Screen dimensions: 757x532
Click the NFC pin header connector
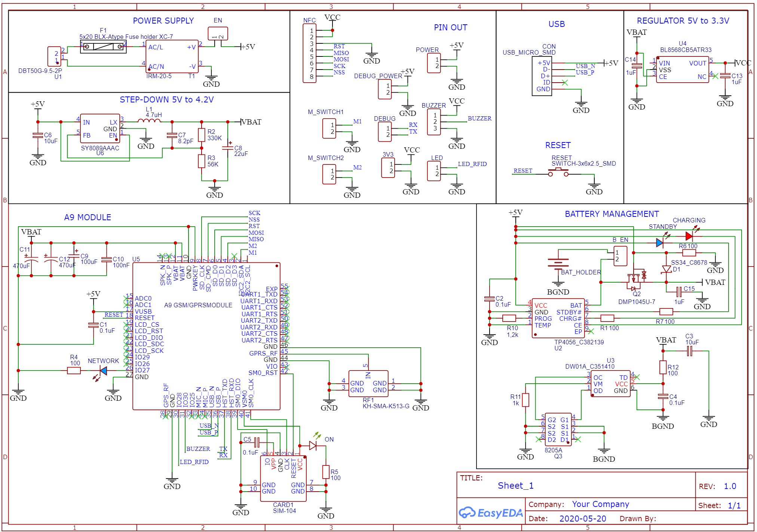point(310,52)
